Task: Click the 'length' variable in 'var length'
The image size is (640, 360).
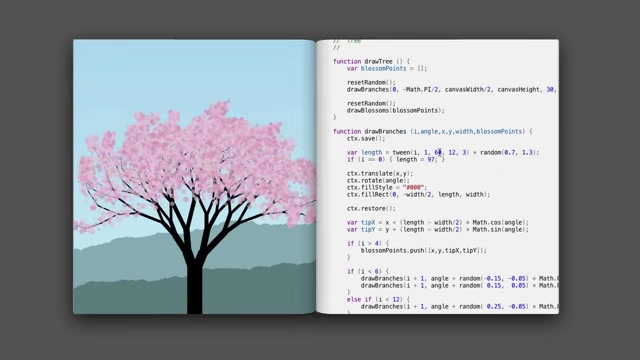Action: (x=371, y=152)
